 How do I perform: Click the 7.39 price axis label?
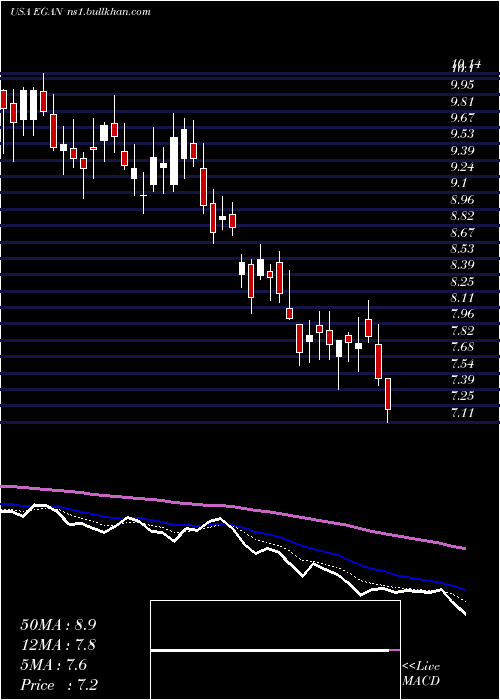click(x=462, y=380)
